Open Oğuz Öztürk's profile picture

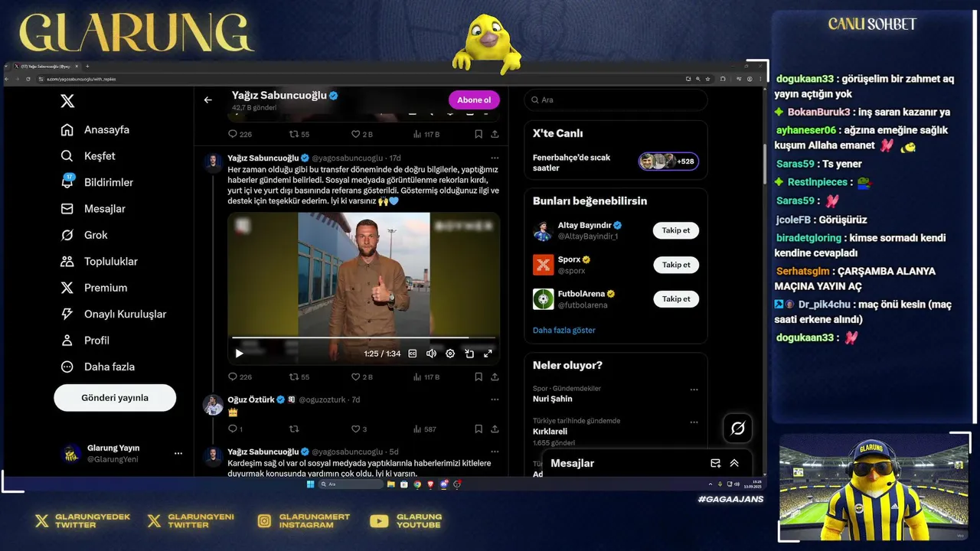[213, 405]
